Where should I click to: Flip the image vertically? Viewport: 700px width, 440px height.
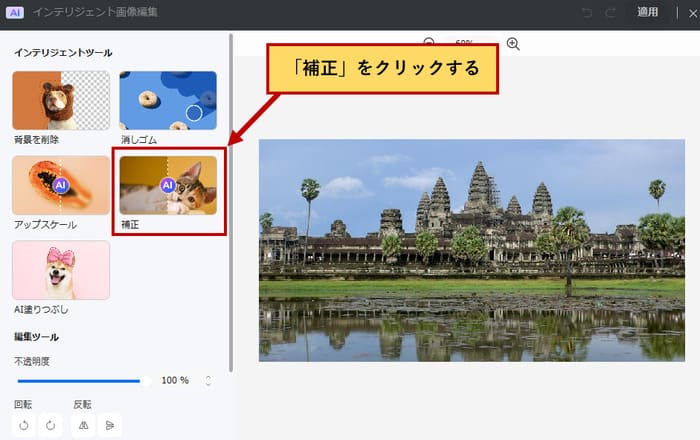point(110,425)
